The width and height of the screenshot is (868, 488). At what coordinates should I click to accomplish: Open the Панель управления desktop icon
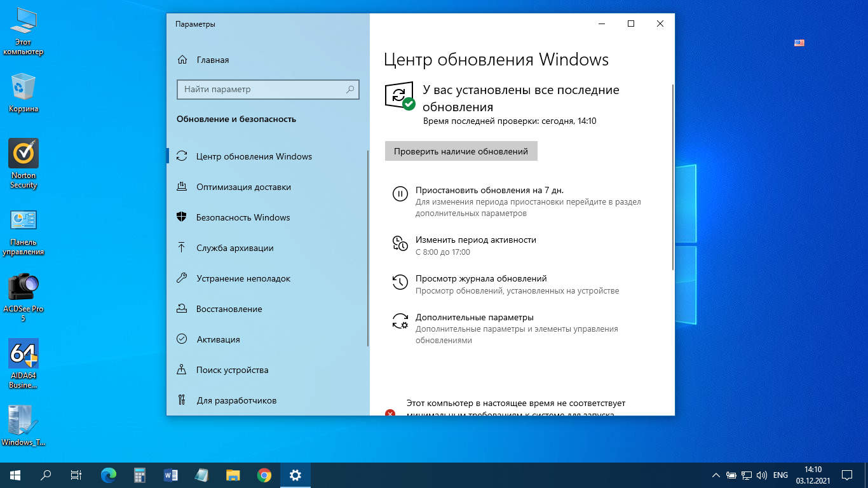pyautogui.click(x=24, y=220)
